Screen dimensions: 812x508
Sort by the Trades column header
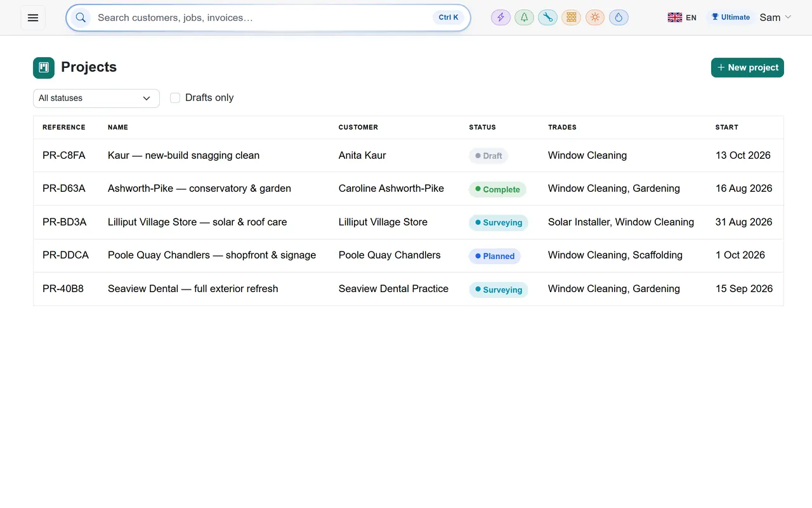tap(562, 128)
